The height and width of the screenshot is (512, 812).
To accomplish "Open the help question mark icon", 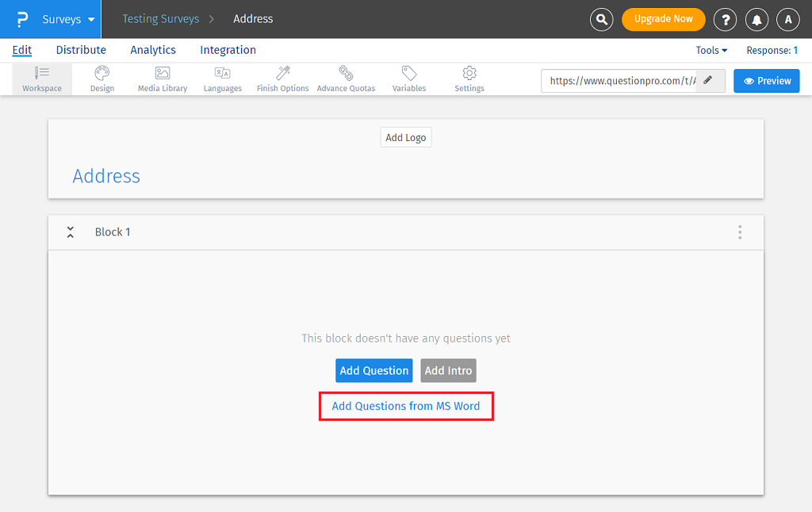I will [725, 19].
